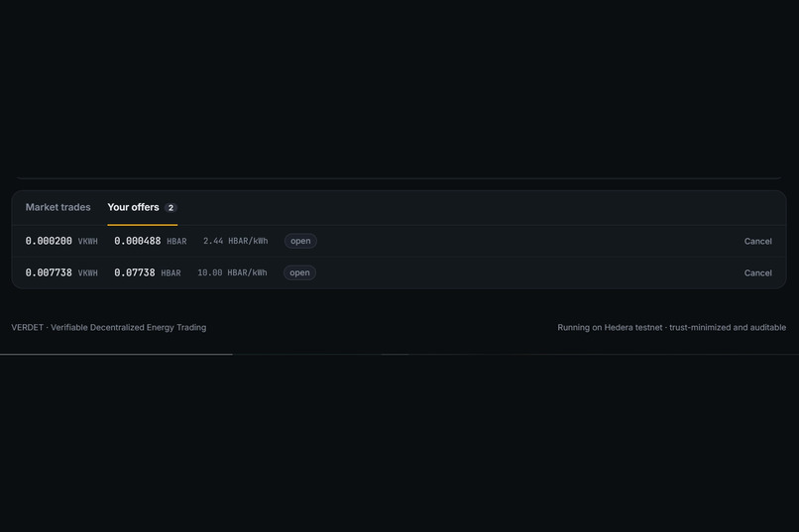Image resolution: width=799 pixels, height=532 pixels.
Task: Select the 0.07738 HBAR value
Action: [x=148, y=272]
